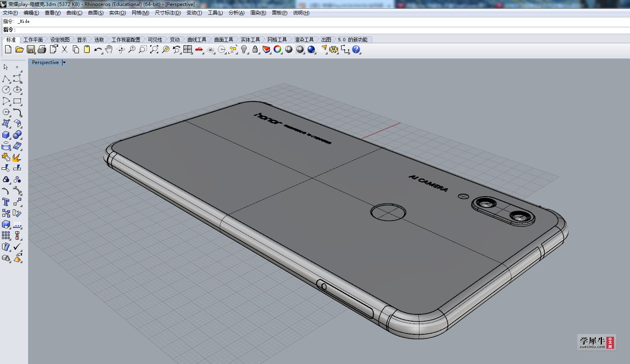Switch to the 显示 toolbar tab

[82, 40]
